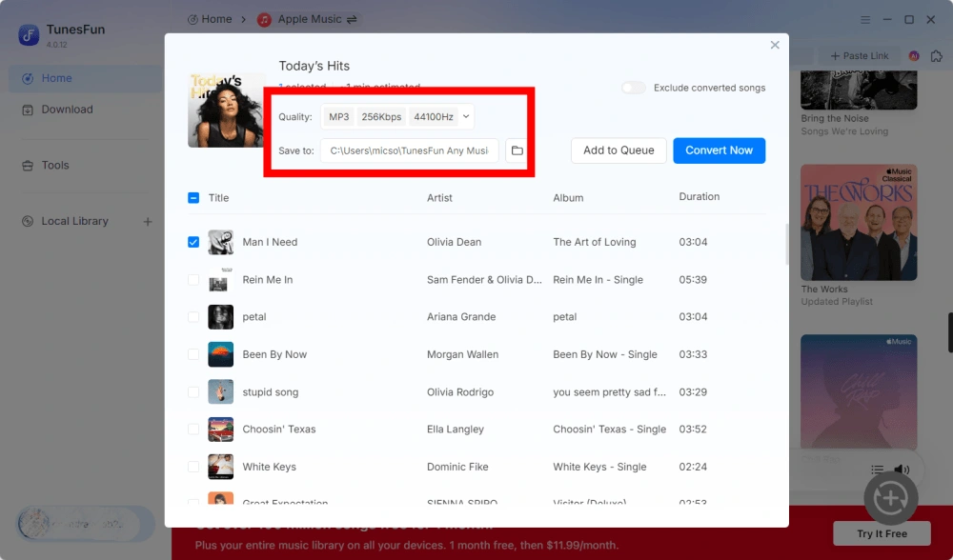Screen dimensions: 953x560
Task: Select the Morgan Wallen artist cell
Action: 462,354
